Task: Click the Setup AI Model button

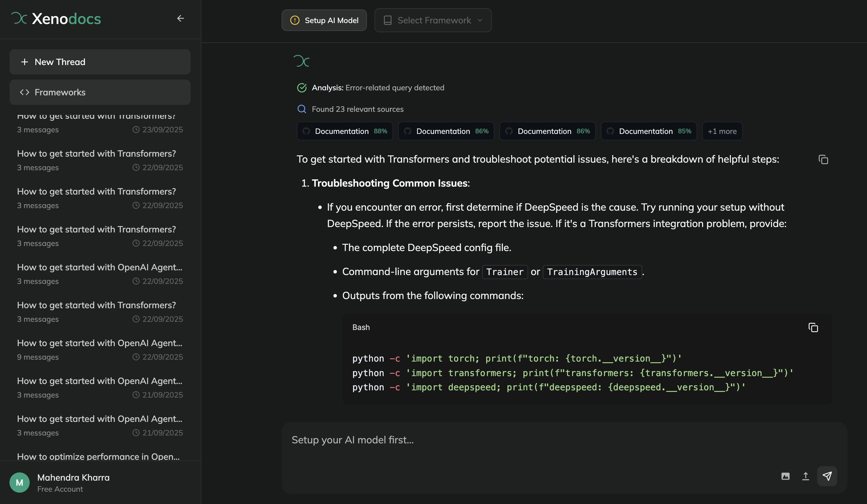Action: (324, 20)
